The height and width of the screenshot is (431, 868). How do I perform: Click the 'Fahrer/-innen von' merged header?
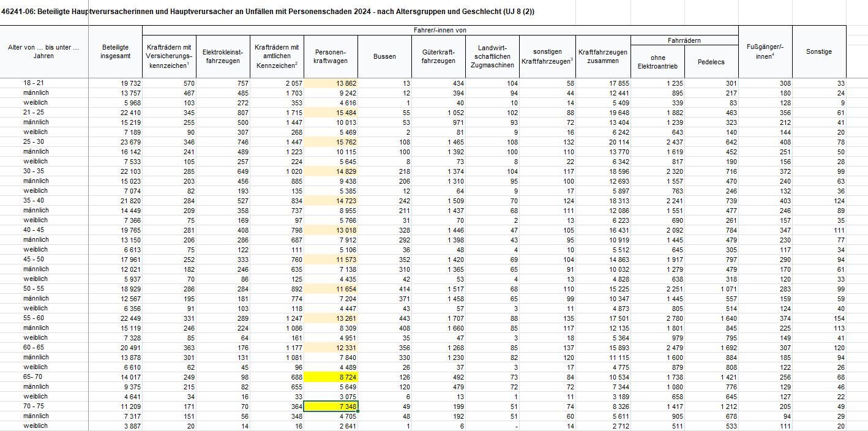point(440,30)
